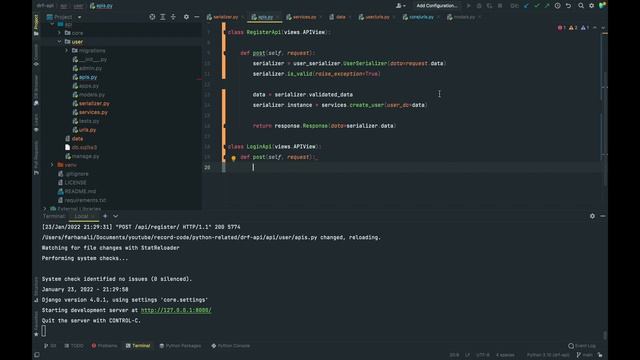
Task: Open terminal panel settings gear
Action: 592,216
